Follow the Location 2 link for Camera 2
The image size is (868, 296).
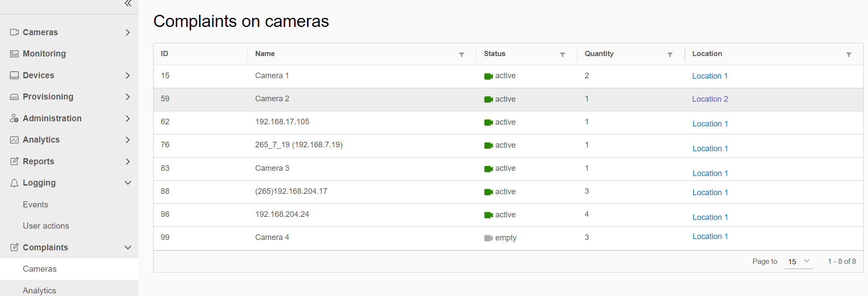(x=710, y=99)
